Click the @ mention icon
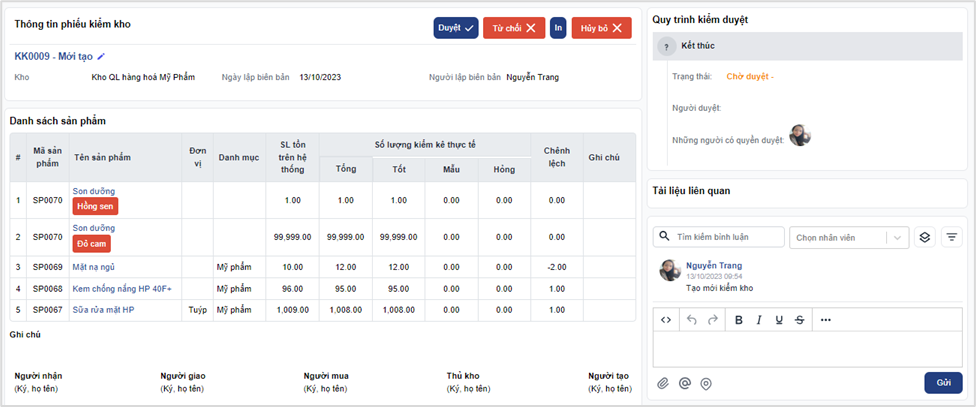 click(685, 383)
